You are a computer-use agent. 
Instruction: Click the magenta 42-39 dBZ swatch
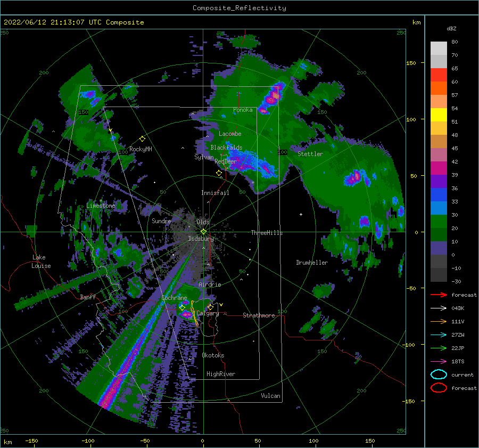439,168
